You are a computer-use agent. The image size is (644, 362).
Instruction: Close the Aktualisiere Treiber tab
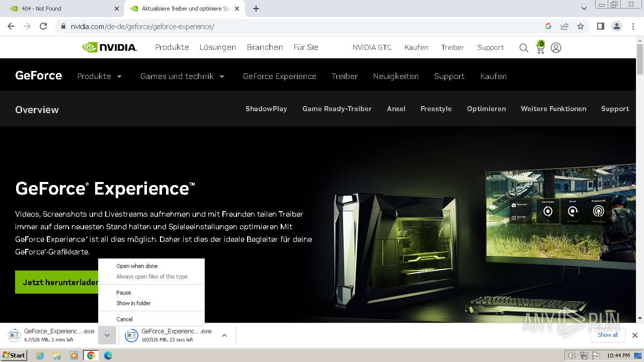point(237,9)
